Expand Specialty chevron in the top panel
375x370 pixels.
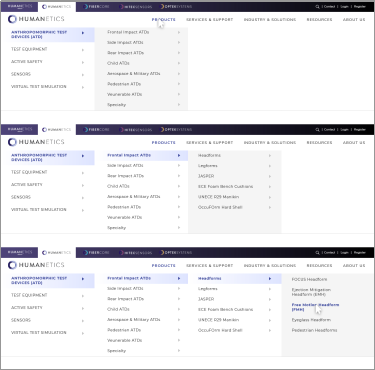[x=179, y=105]
